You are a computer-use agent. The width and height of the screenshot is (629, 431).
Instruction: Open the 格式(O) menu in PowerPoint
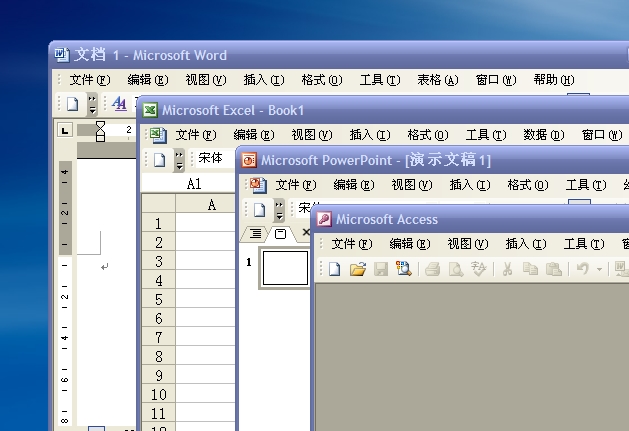pyautogui.click(x=528, y=185)
